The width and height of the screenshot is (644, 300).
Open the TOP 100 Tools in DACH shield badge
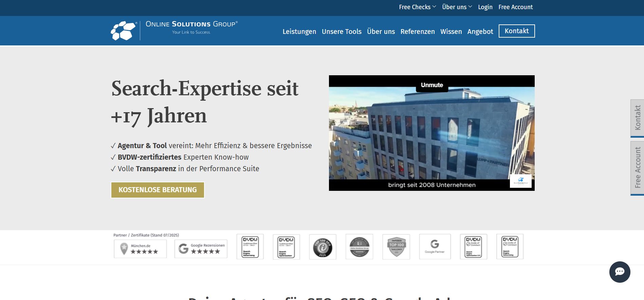pos(396,247)
